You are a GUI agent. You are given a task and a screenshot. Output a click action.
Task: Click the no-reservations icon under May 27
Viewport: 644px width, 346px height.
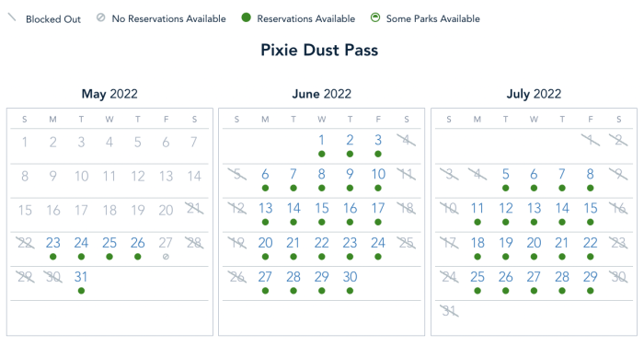[x=166, y=257]
